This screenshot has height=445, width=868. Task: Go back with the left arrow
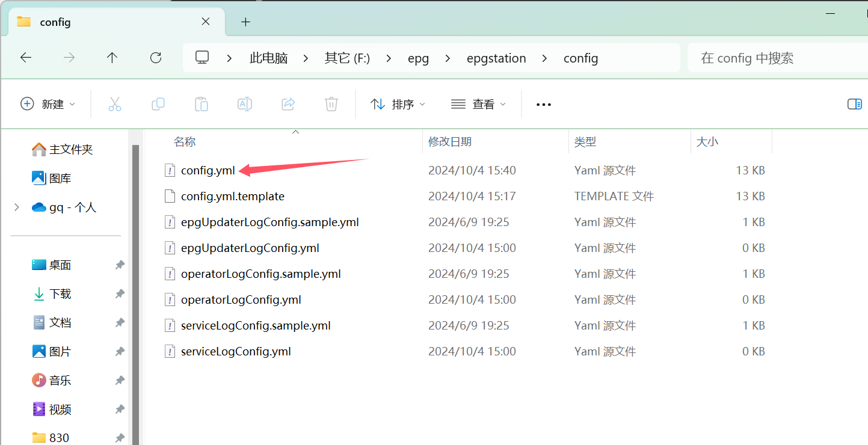(26, 58)
